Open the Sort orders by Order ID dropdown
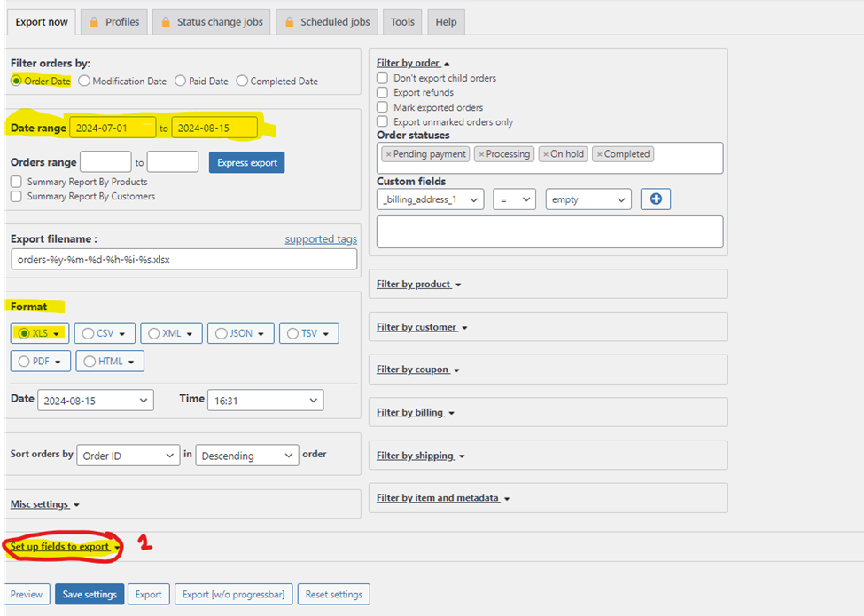 coord(128,456)
